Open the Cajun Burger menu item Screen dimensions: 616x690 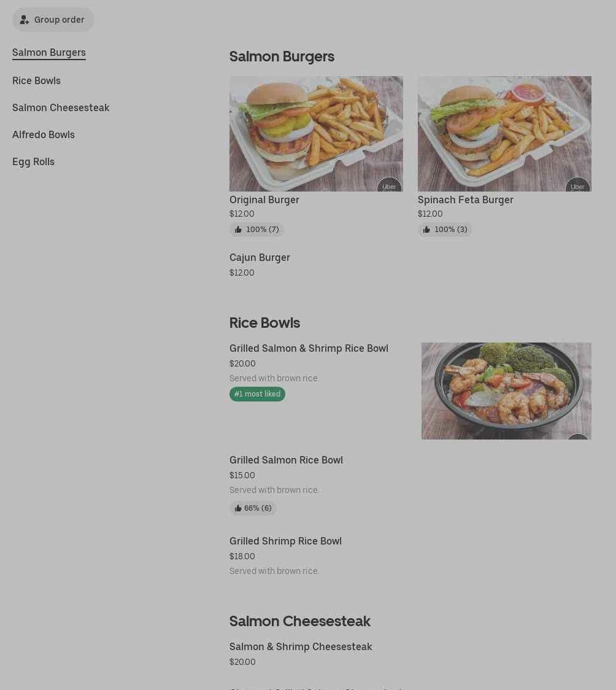pyautogui.click(x=260, y=258)
